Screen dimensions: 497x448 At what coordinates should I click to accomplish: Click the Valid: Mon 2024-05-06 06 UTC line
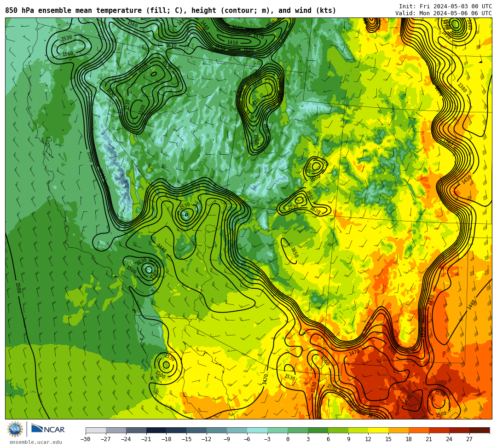(x=444, y=13)
